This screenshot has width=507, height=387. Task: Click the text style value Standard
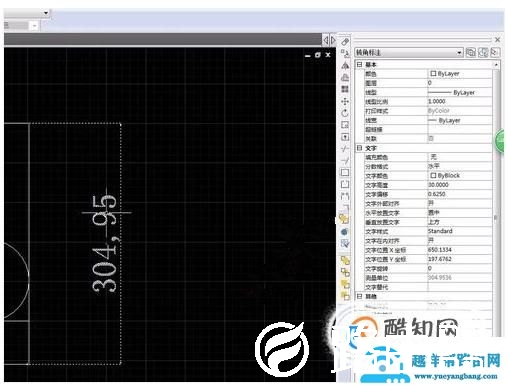coord(440,231)
